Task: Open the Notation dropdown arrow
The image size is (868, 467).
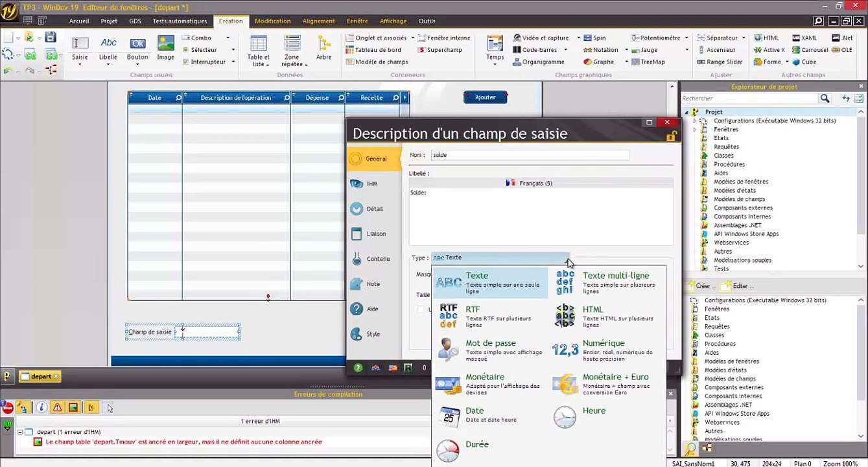Action: click(x=627, y=50)
